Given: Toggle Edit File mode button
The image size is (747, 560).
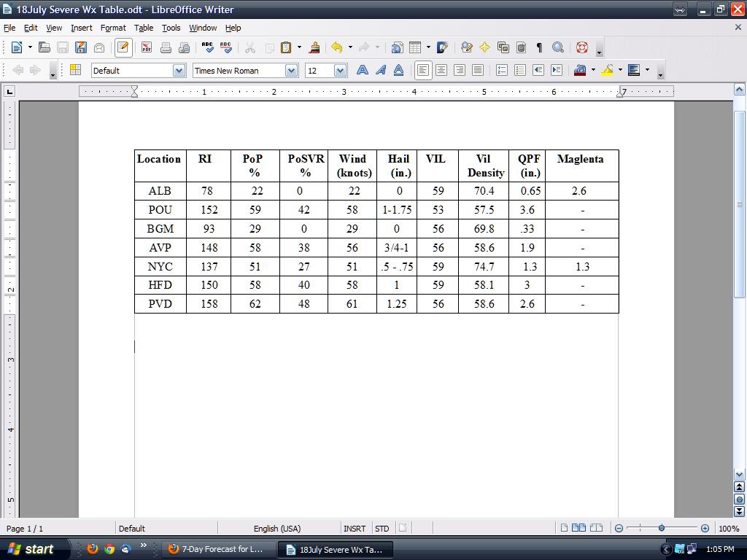Looking at the screenshot, I should point(123,47).
